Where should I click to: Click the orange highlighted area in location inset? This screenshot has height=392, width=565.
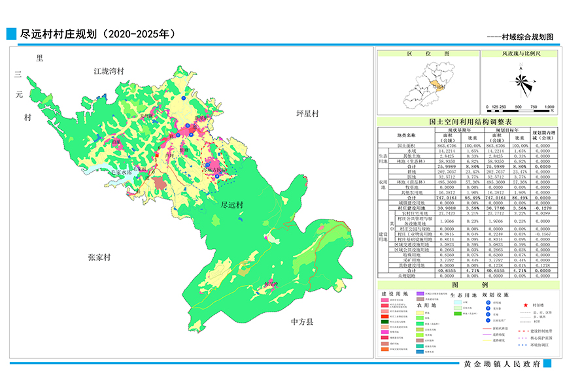pyautogui.click(x=436, y=84)
